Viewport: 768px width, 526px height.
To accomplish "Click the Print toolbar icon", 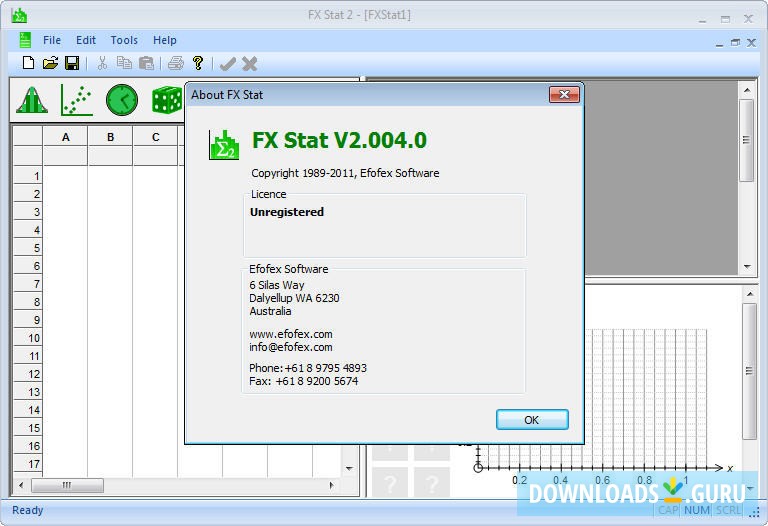I will point(176,63).
